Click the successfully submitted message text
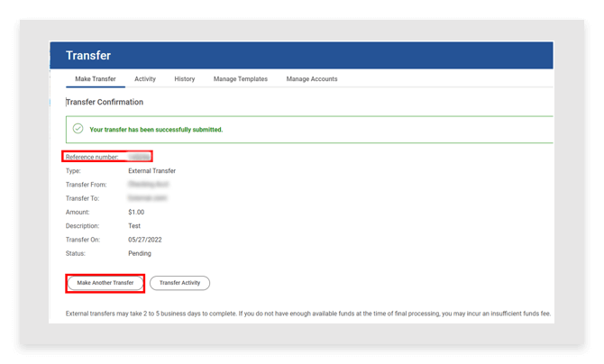 click(156, 130)
